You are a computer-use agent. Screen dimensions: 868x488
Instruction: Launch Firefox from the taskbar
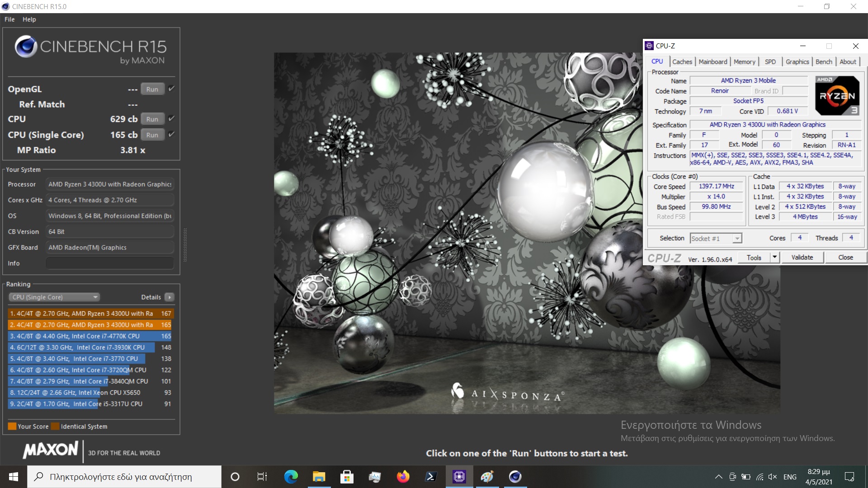pyautogui.click(x=403, y=477)
